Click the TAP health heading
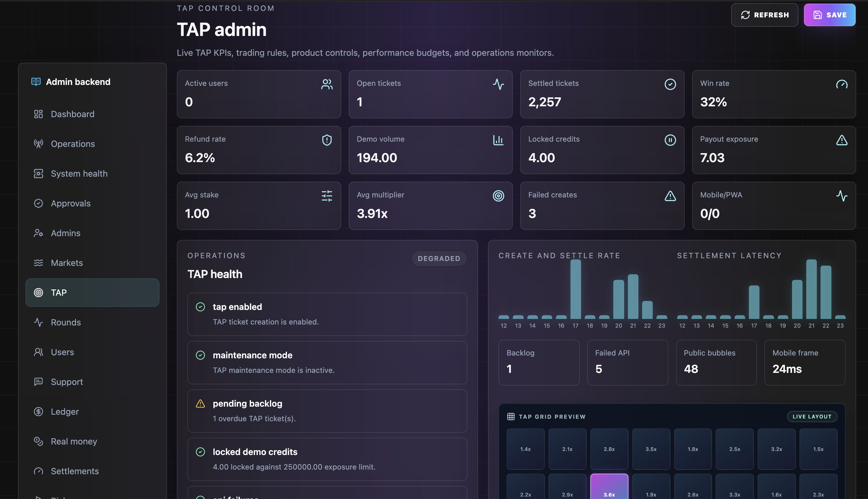The image size is (868, 499). pyautogui.click(x=215, y=274)
